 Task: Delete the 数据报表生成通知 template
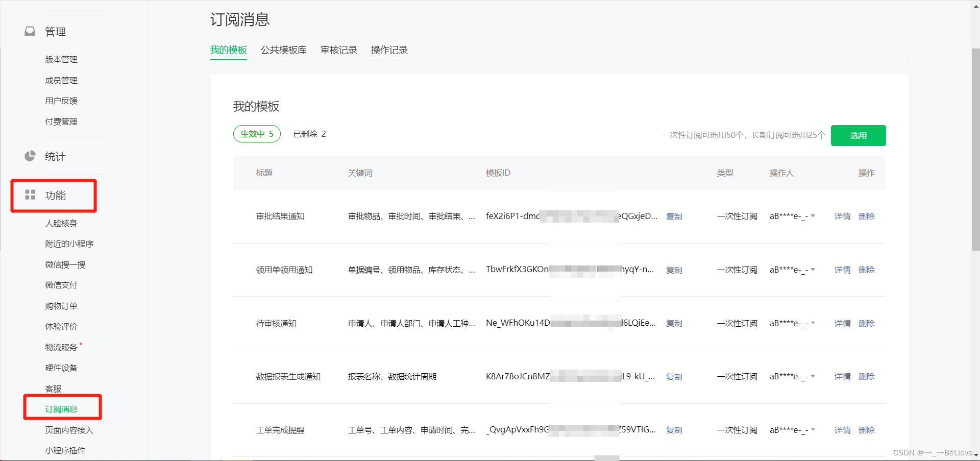(867, 377)
